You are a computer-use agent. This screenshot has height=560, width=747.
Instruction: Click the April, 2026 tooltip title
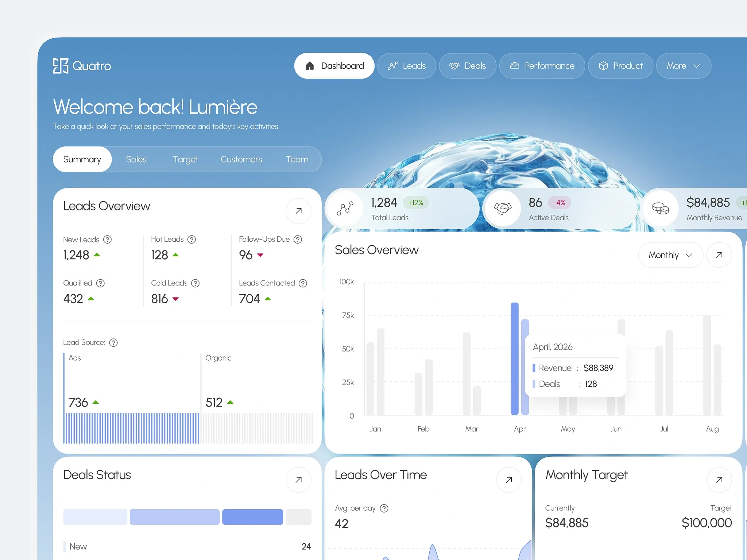coord(553,347)
